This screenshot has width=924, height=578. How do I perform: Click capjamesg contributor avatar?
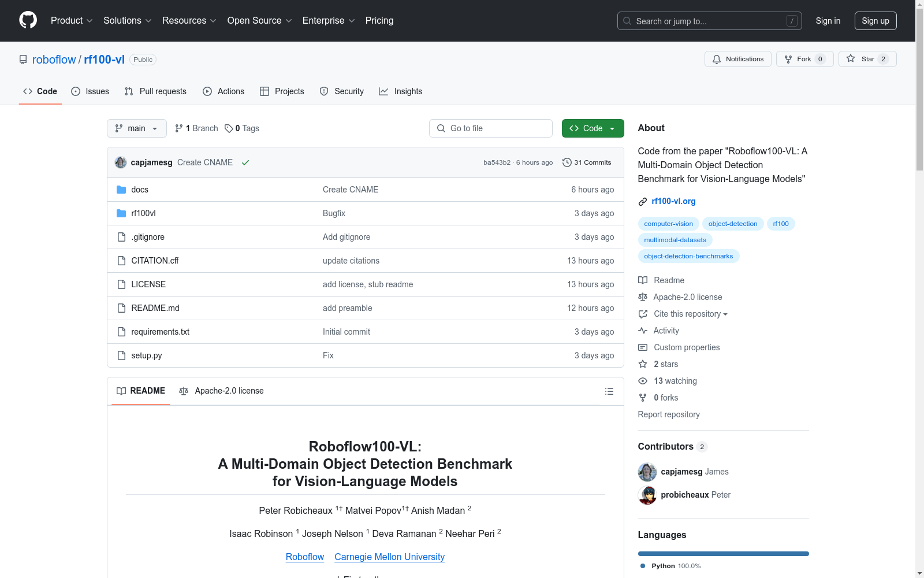[647, 472]
